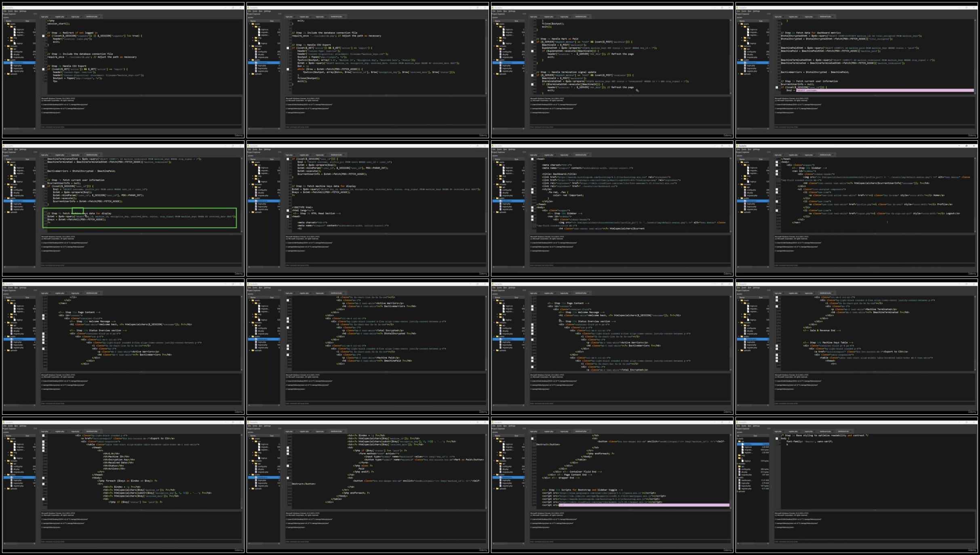Click Project Explorer float icon in session_start() frame
The height and width of the screenshot is (555, 980).
click(35, 14)
